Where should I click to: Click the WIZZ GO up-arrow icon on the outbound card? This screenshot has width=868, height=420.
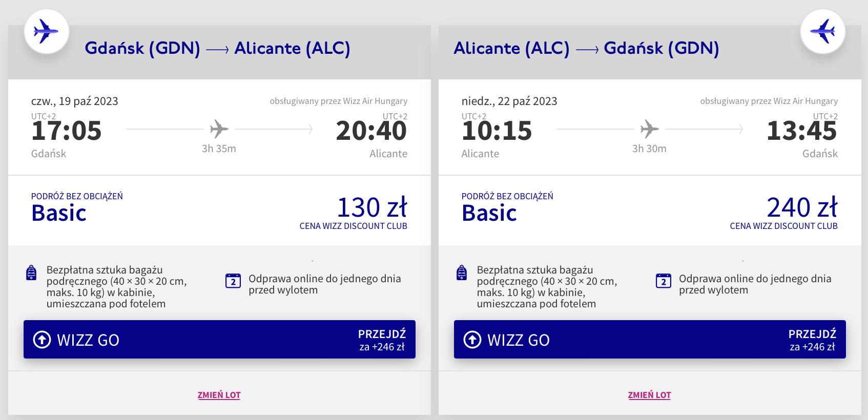(x=42, y=340)
